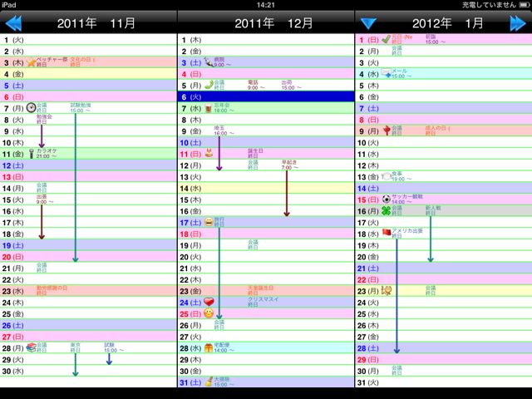The width and height of the screenshot is (532, 399).
Task: Tap the four-leaf clover icon on January 16
Action: [386, 210]
